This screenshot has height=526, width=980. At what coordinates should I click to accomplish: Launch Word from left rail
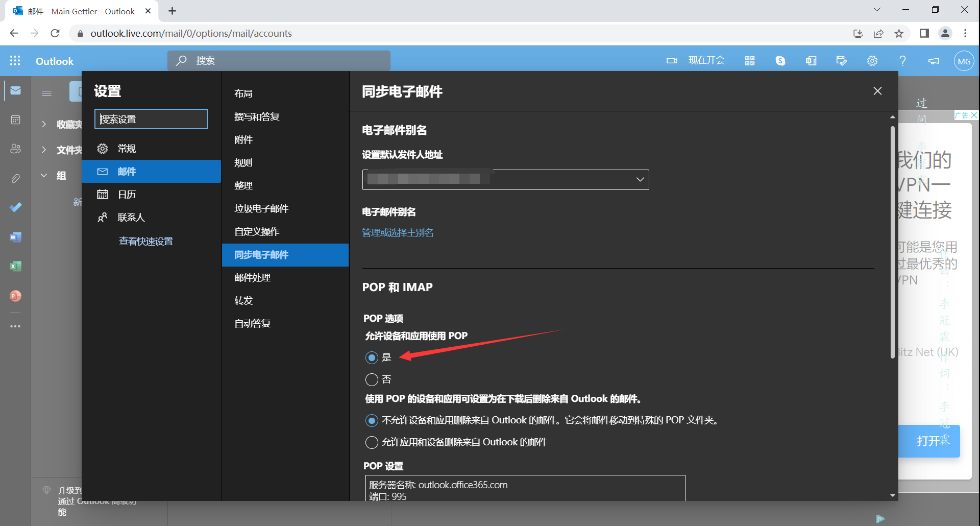[15, 237]
